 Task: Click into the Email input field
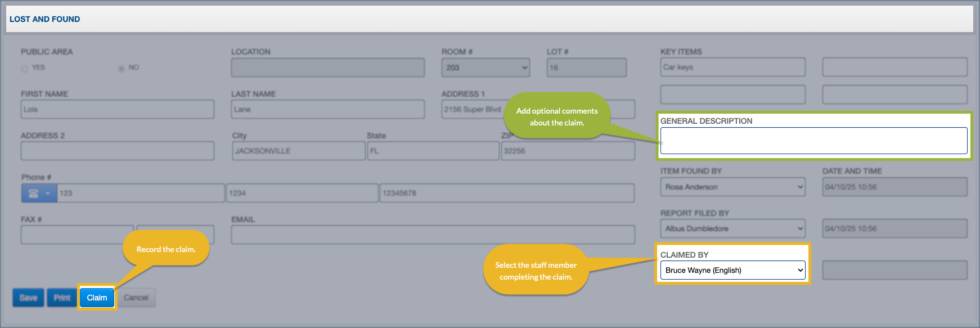tap(433, 235)
